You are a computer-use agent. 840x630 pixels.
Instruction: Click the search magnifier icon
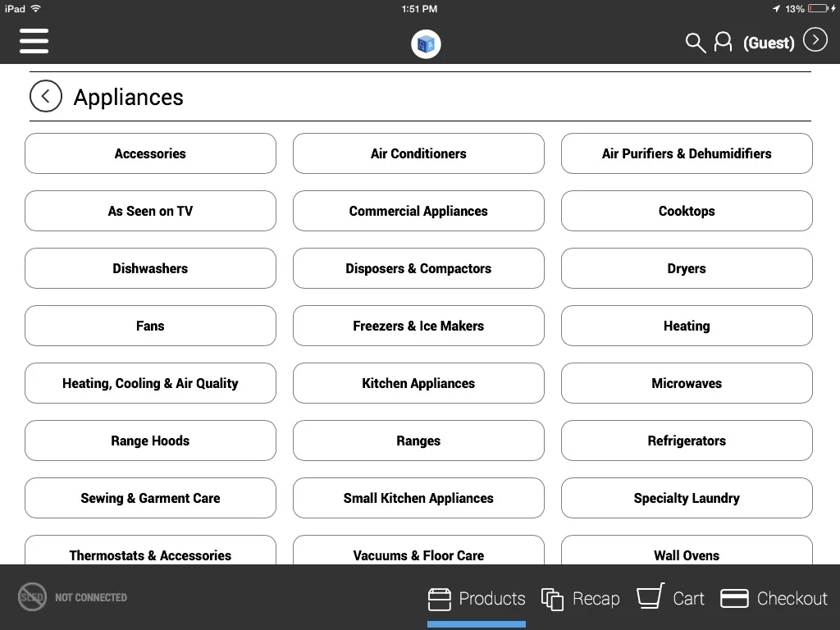(695, 43)
